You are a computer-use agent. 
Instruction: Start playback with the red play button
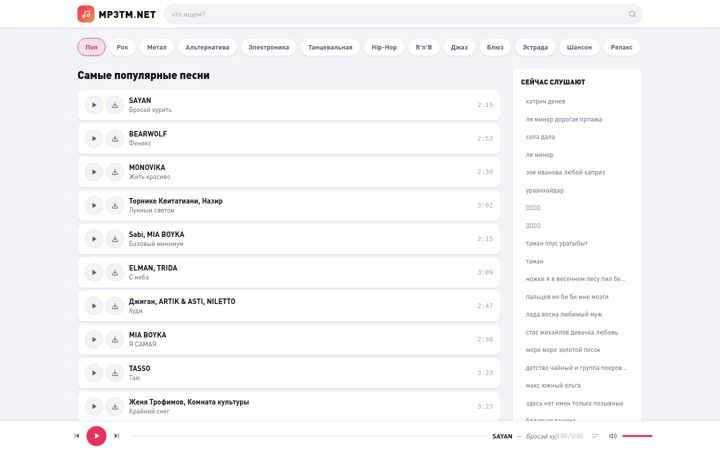pos(96,436)
